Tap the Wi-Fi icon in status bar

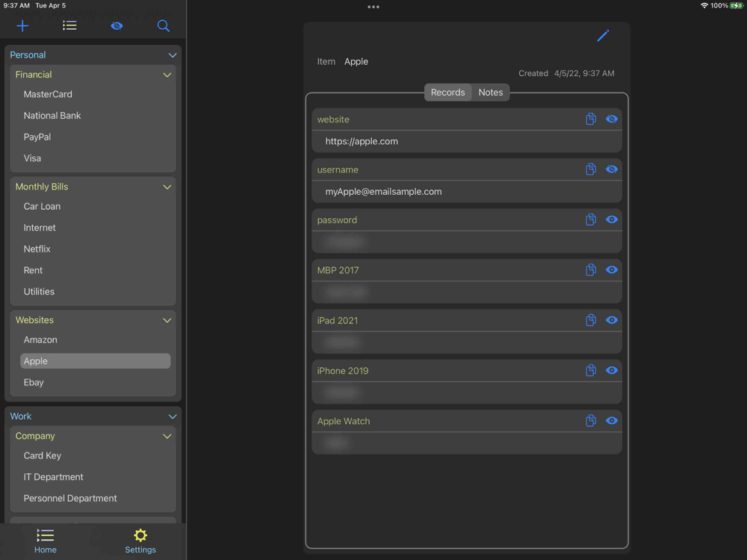704,6
